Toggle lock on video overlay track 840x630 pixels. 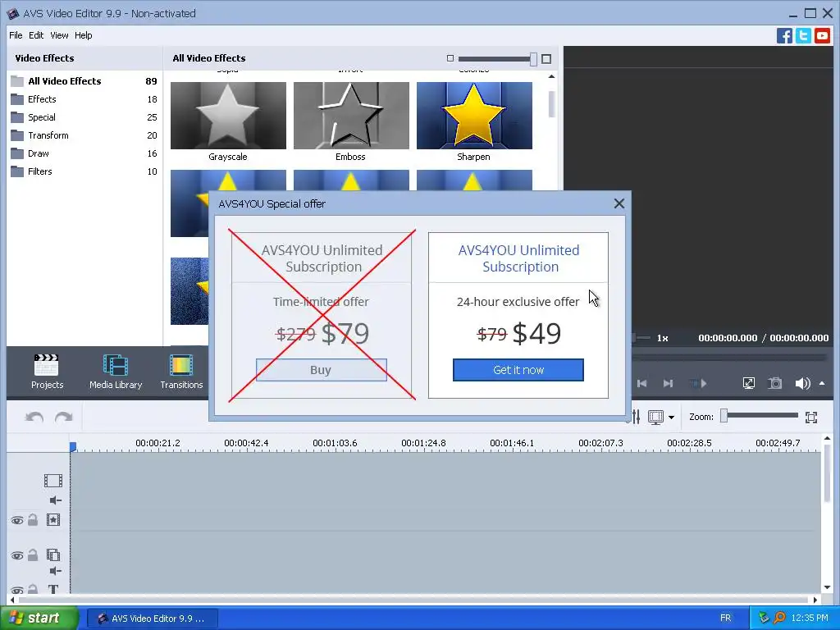click(x=33, y=555)
